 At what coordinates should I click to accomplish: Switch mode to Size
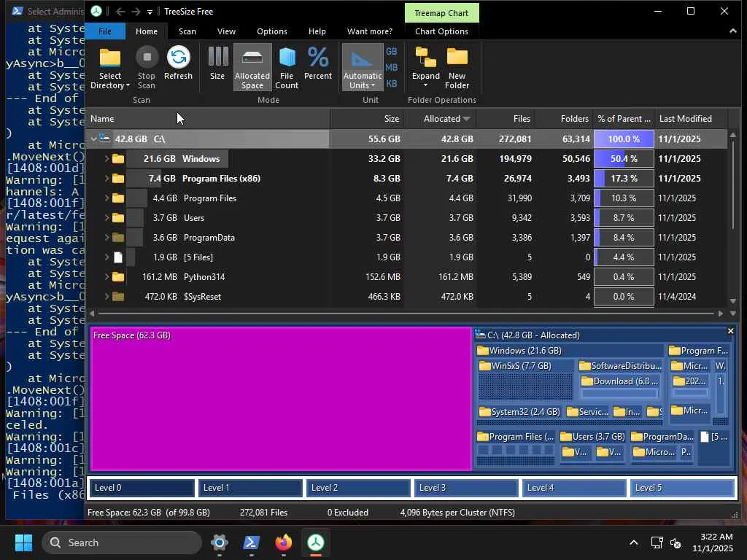pos(217,63)
